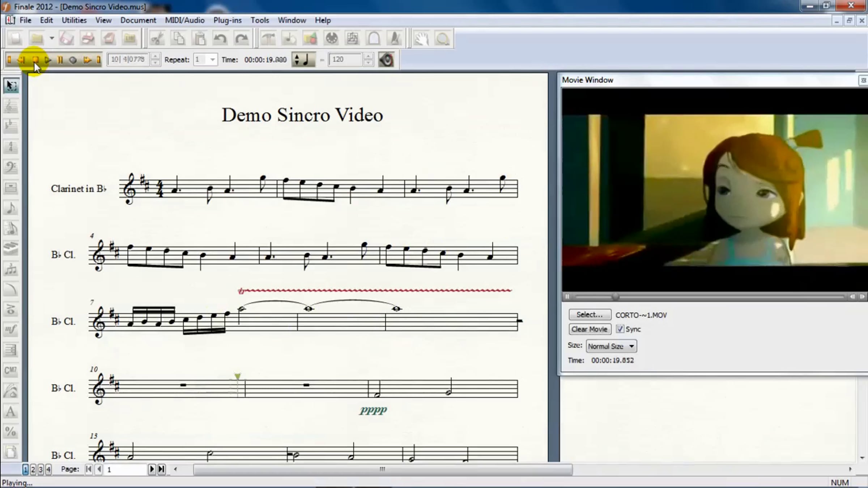Viewport: 868px width, 488px height.
Task: Open the Plug-ins menu
Action: click(x=227, y=20)
